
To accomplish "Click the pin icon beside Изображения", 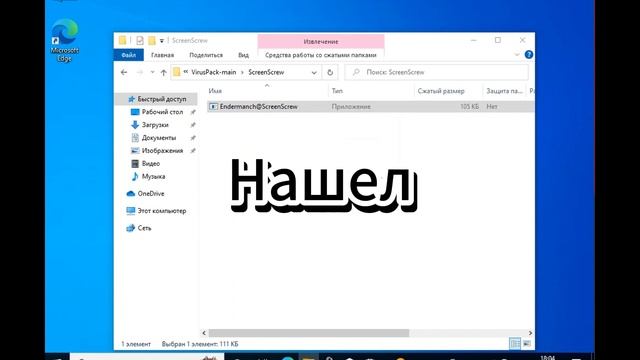I will click(x=193, y=151).
